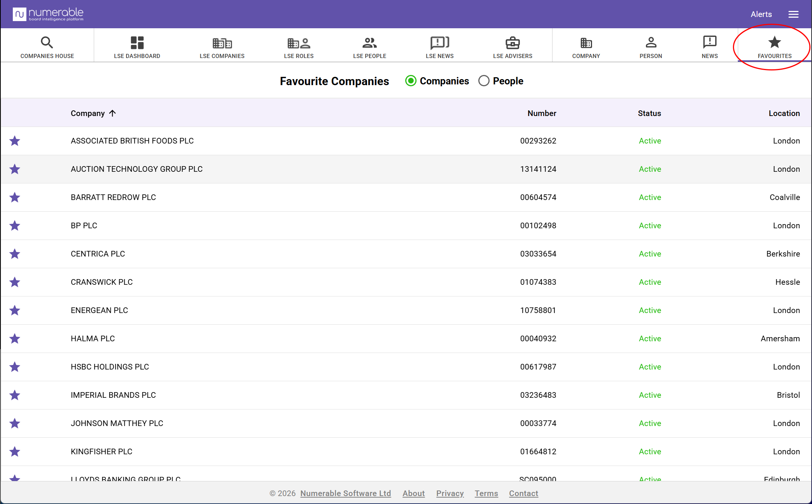Viewport: 812px width, 504px height.
Task: Open the LSE Roles icon
Action: tap(299, 43)
